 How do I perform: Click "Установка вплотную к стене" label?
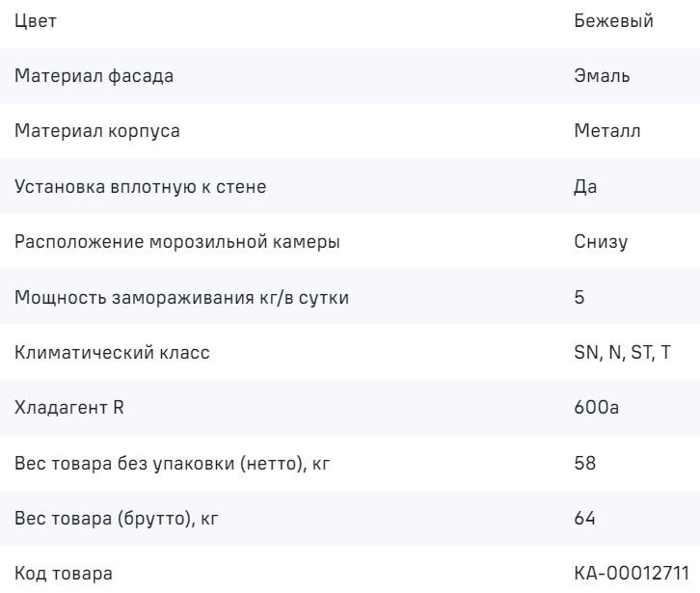pyautogui.click(x=141, y=186)
